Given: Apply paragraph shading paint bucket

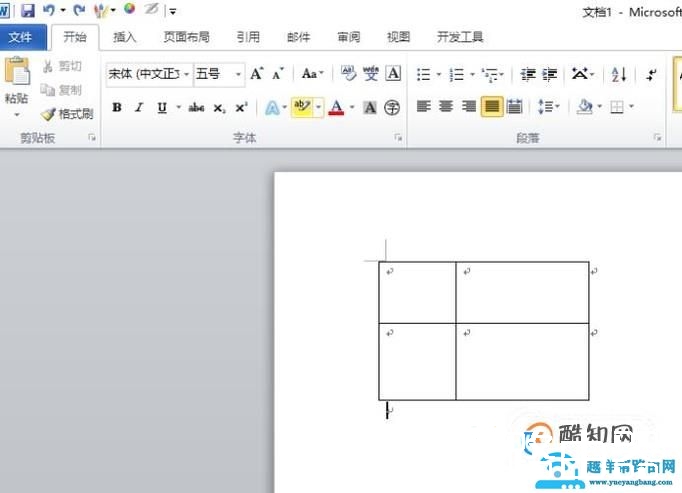Looking at the screenshot, I should 585,107.
